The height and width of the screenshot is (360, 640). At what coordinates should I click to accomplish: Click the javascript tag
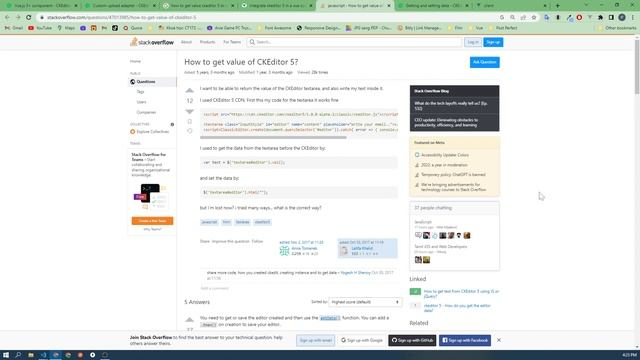pos(209,222)
